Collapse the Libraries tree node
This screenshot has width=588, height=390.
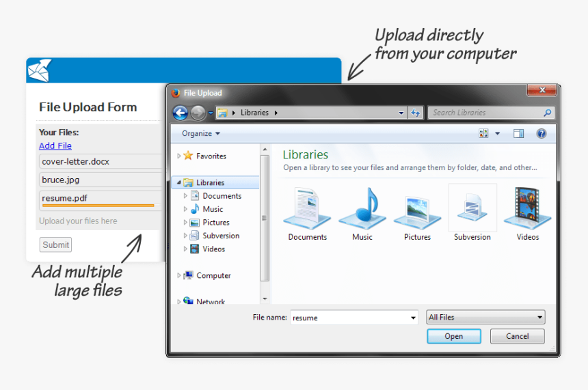pyautogui.click(x=179, y=182)
